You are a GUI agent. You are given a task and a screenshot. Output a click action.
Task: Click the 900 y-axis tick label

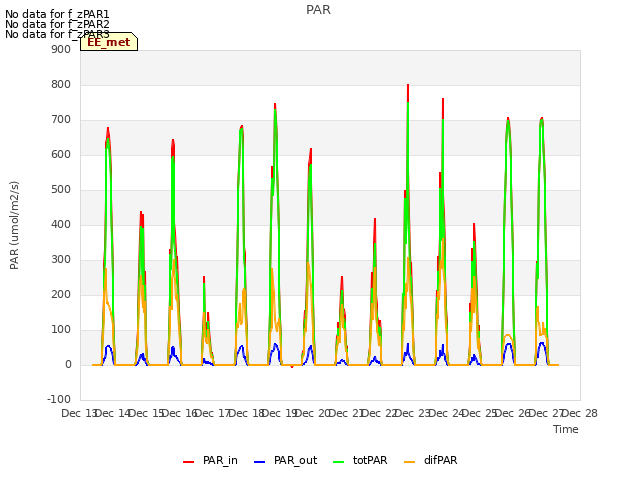coord(61,49)
